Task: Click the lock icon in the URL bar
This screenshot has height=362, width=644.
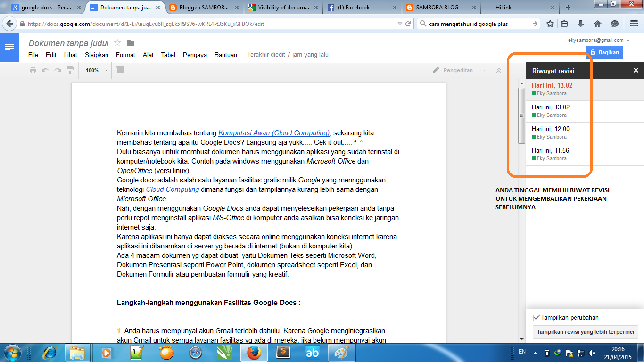Action: 22,24
